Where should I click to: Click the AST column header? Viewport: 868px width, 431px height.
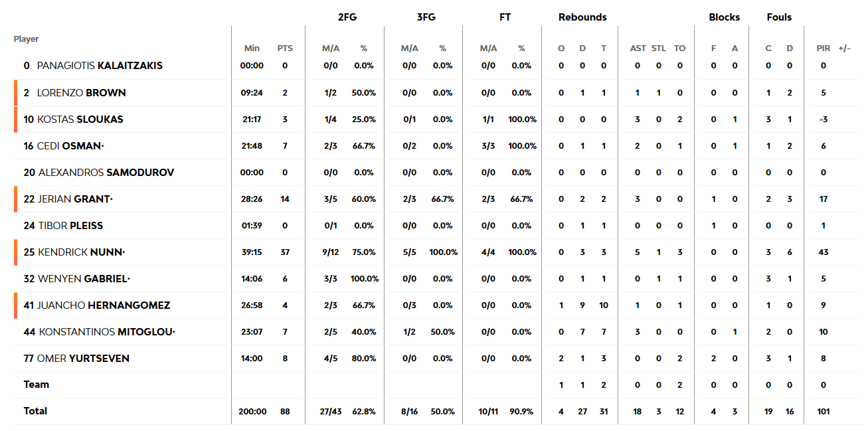(x=638, y=48)
